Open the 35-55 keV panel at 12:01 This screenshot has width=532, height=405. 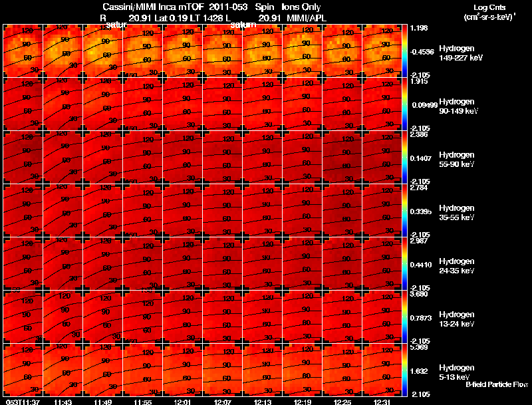click(182, 211)
